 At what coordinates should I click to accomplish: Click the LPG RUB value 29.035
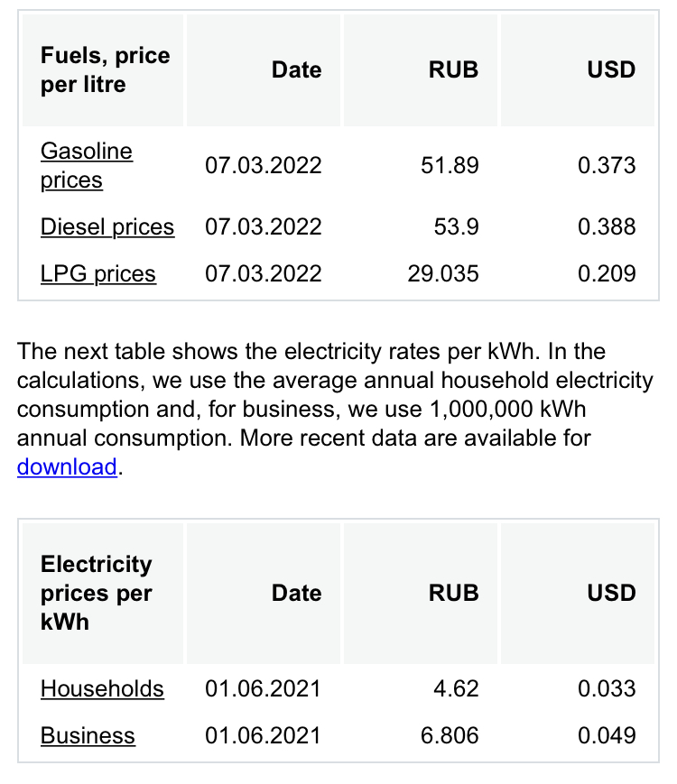443,274
